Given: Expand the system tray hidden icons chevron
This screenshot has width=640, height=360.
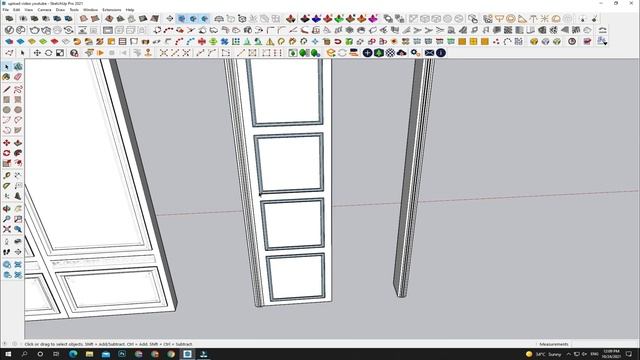Looking at the screenshot, I should click(x=569, y=354).
